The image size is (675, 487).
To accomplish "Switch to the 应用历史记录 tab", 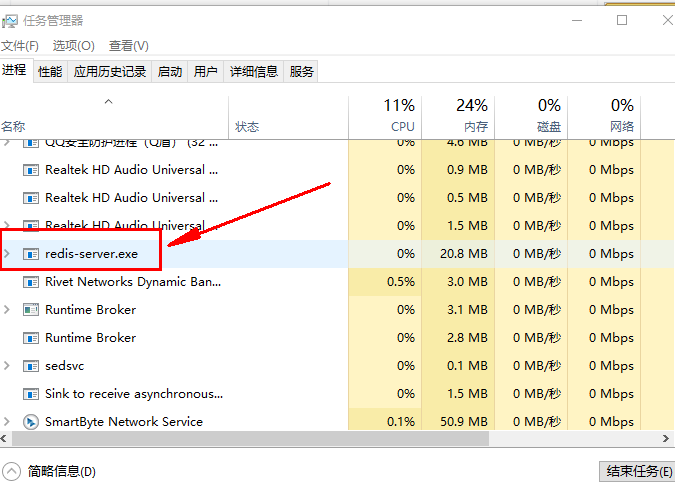I will coord(110,71).
